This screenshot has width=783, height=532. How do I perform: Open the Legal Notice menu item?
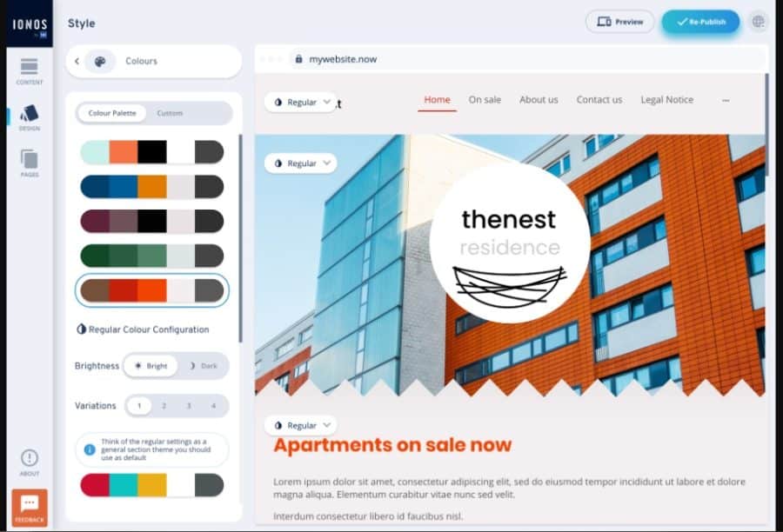[x=666, y=100]
